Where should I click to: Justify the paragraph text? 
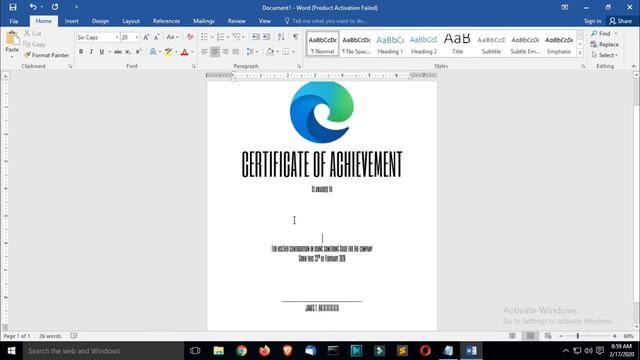point(236,52)
